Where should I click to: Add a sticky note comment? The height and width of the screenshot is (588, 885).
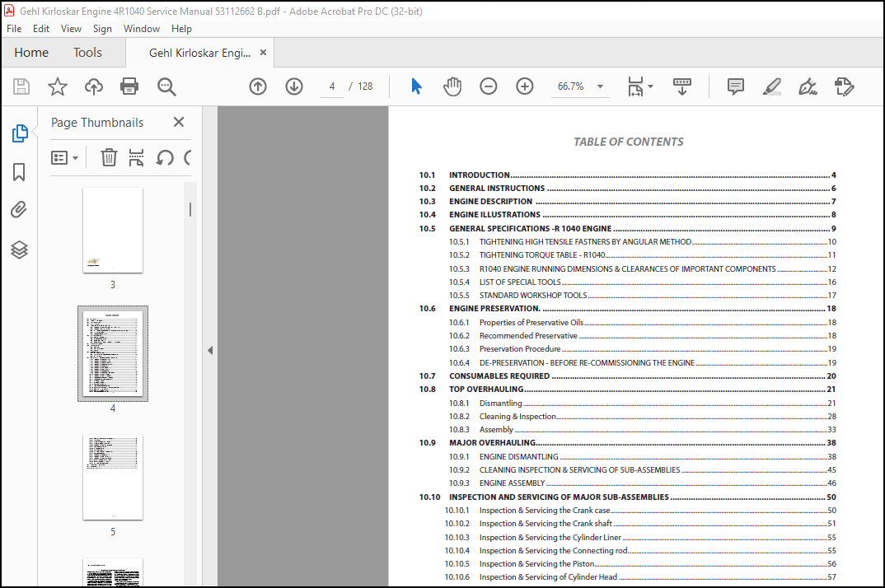(735, 86)
